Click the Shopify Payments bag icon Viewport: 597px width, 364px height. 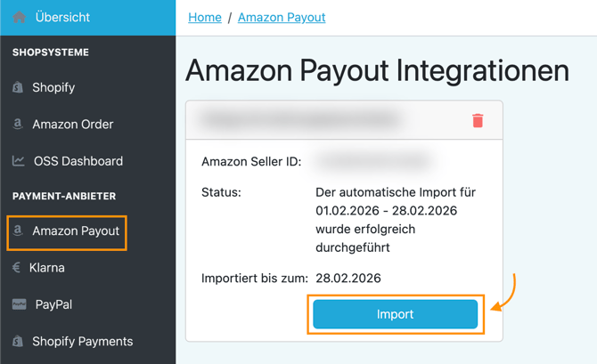click(x=18, y=342)
